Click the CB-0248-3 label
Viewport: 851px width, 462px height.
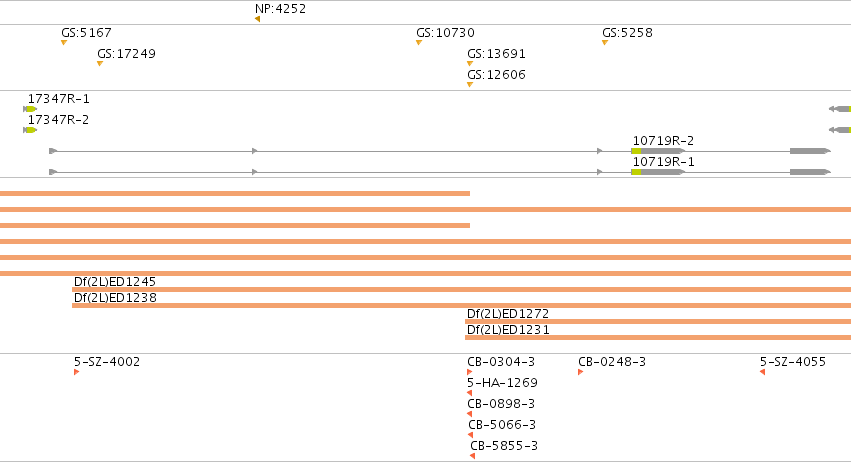[x=612, y=362]
